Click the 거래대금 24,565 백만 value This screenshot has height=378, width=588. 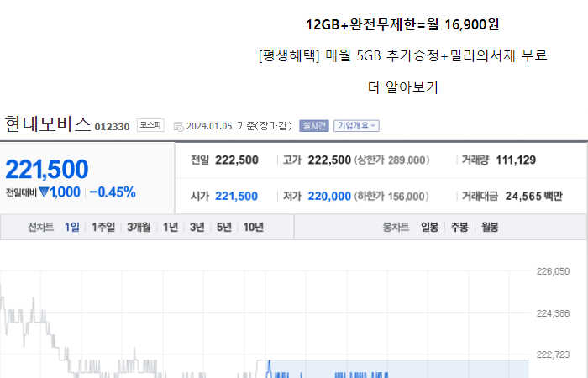click(x=534, y=196)
